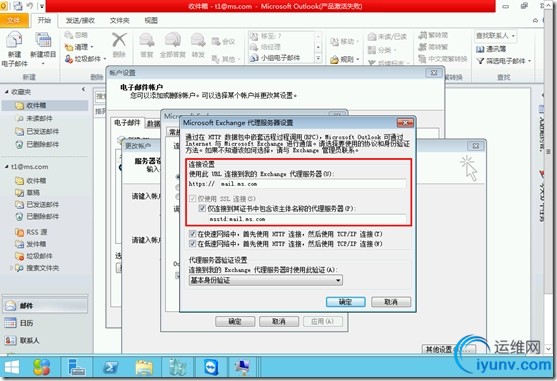
Task: Toggle 在低速网络中 HTTP first checkbox
Action: [x=192, y=244]
